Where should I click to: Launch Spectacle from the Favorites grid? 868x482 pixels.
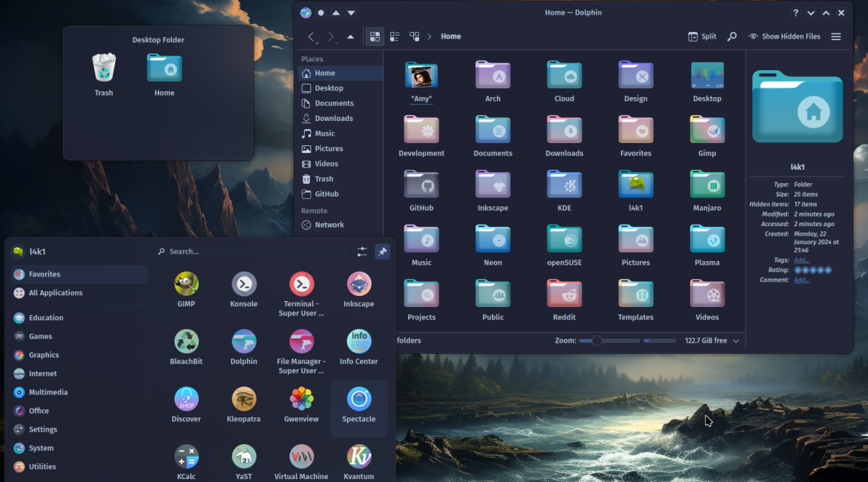coord(359,406)
